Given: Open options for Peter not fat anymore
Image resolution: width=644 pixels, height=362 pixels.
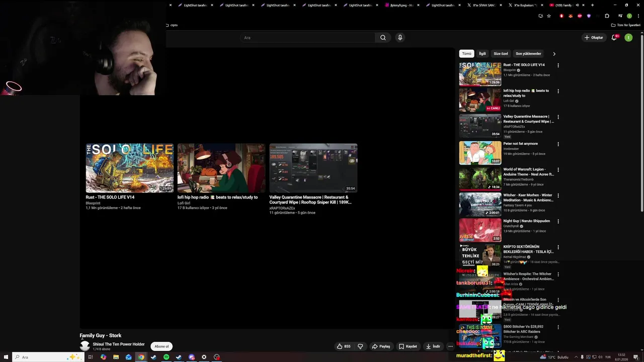Looking at the screenshot, I should 558,144.
